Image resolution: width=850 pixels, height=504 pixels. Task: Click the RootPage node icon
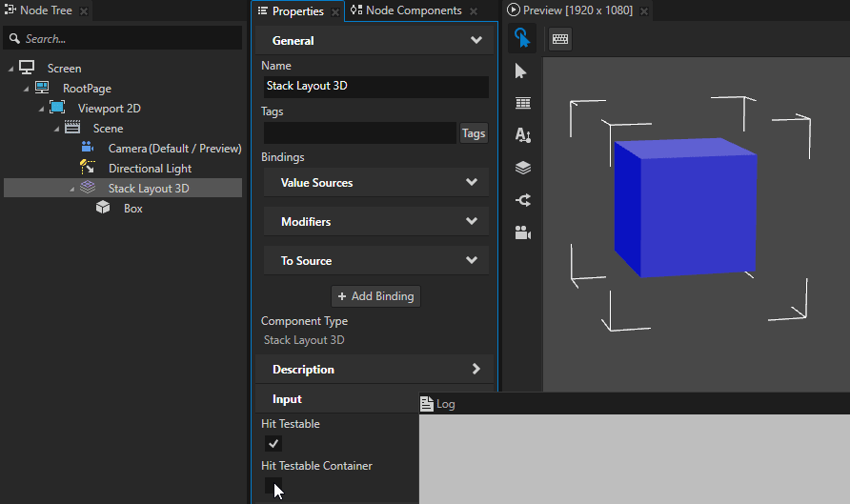click(x=42, y=88)
